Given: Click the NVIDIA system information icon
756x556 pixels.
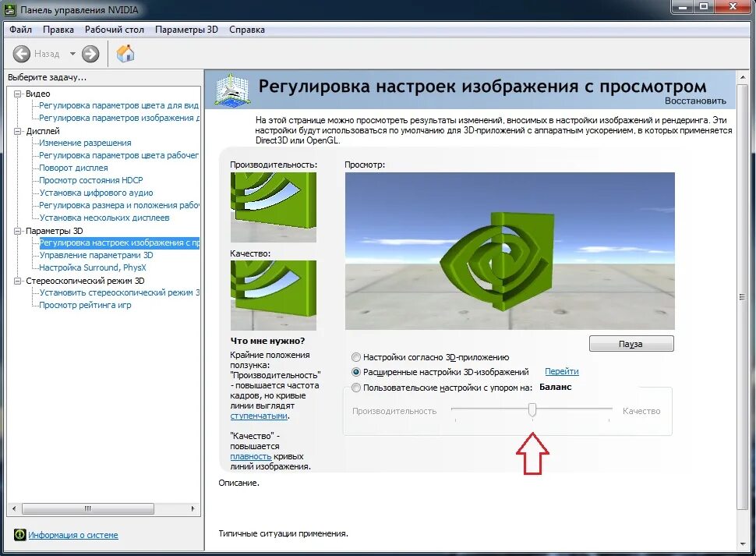Looking at the screenshot, I should coord(19,534).
